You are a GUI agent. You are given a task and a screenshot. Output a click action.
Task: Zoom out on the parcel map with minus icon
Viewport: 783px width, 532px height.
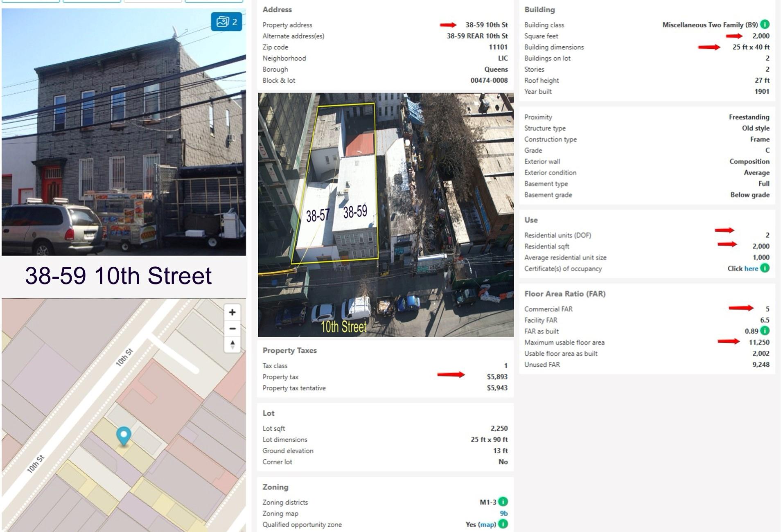point(232,329)
